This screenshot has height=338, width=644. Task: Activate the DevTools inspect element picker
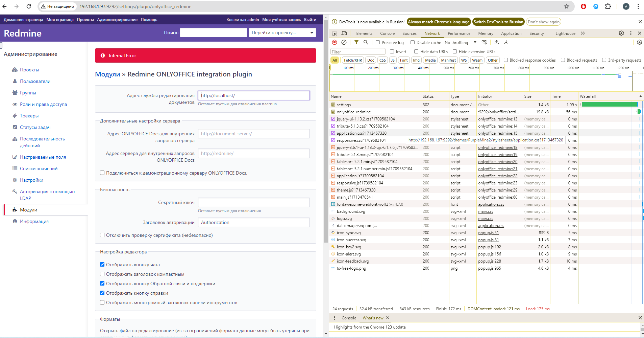(x=335, y=33)
